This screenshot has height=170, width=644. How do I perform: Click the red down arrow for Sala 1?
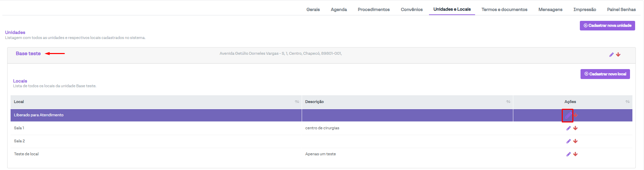[x=575, y=128]
